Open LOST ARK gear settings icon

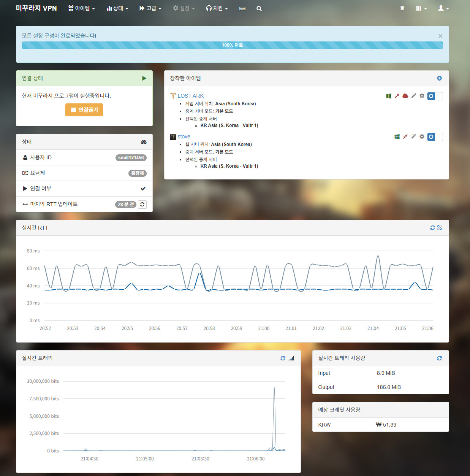pyautogui.click(x=422, y=96)
